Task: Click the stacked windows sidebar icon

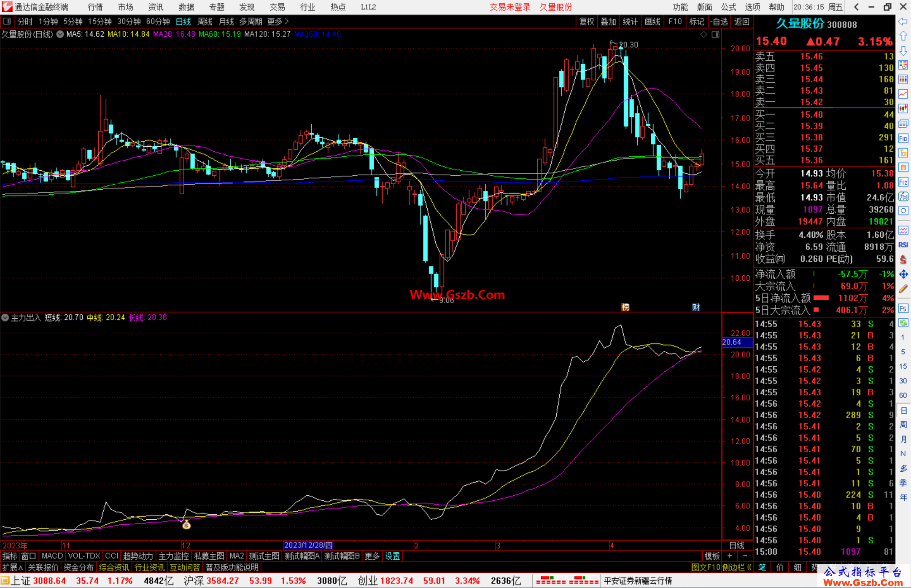Action: pyautogui.click(x=903, y=124)
